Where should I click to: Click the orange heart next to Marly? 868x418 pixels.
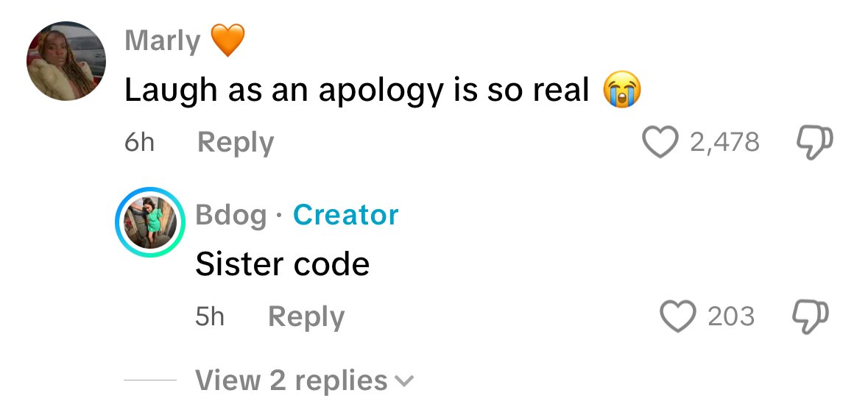pyautogui.click(x=227, y=40)
